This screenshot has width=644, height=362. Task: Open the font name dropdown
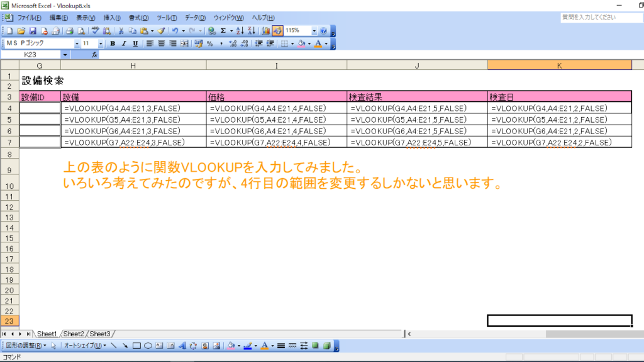(x=77, y=43)
